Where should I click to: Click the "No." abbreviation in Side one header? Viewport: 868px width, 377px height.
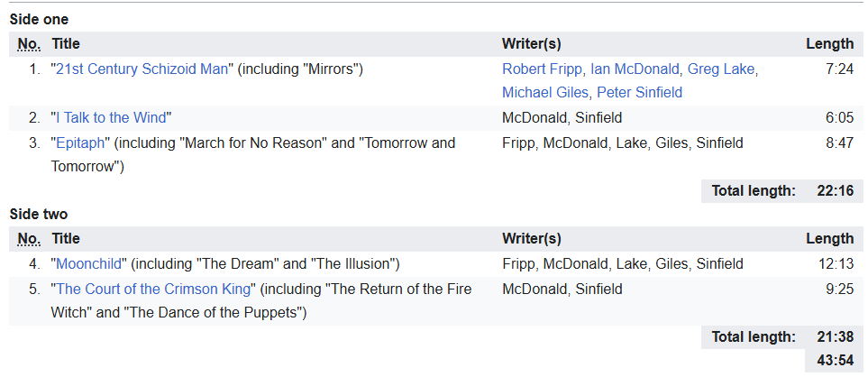(x=29, y=44)
